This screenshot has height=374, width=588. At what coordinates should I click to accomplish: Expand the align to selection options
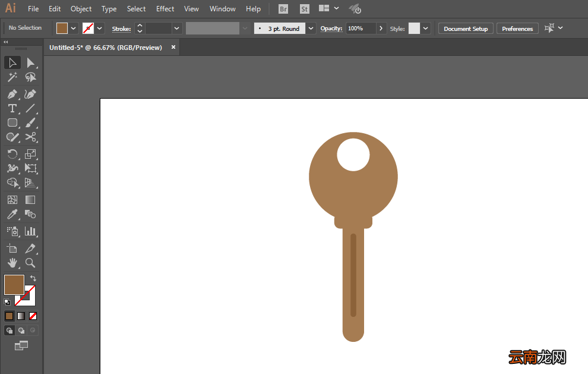560,28
